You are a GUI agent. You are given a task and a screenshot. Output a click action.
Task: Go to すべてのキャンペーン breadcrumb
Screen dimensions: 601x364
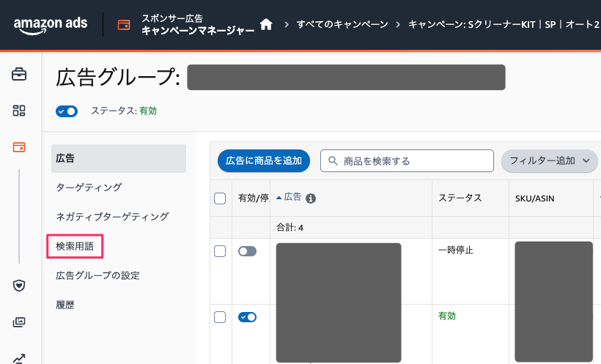342,24
